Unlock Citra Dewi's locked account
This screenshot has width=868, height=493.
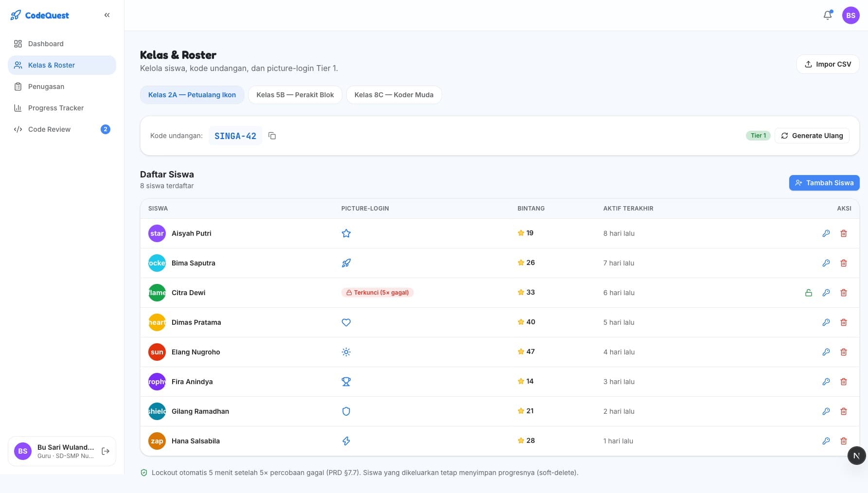(809, 293)
